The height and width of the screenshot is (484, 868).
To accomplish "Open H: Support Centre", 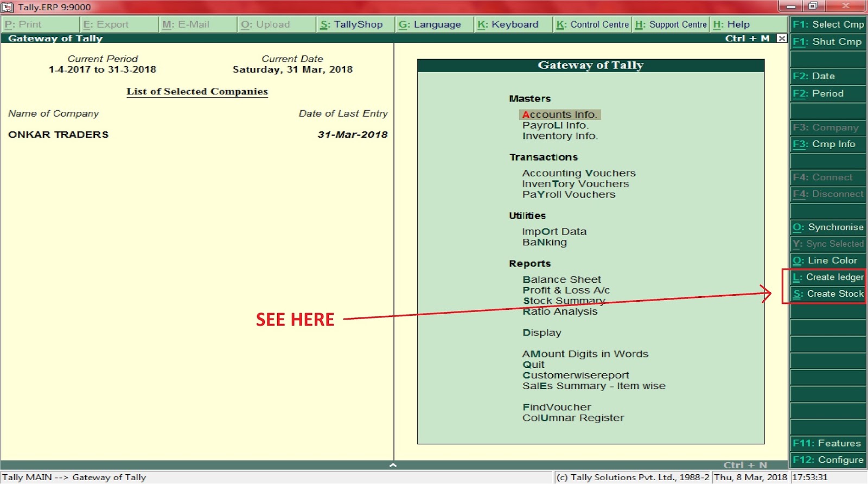I will [x=671, y=24].
